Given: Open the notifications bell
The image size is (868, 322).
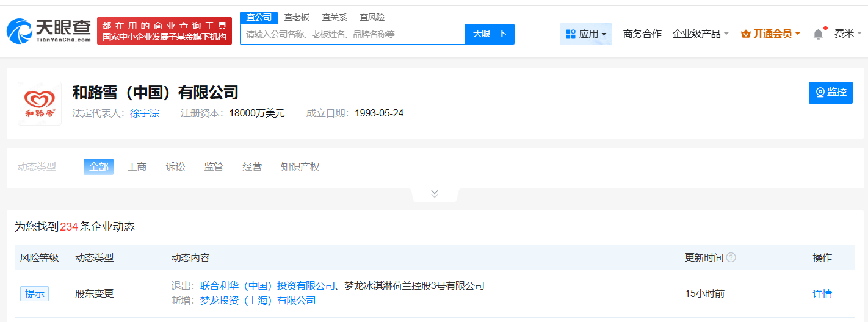Looking at the screenshot, I should tap(818, 34).
